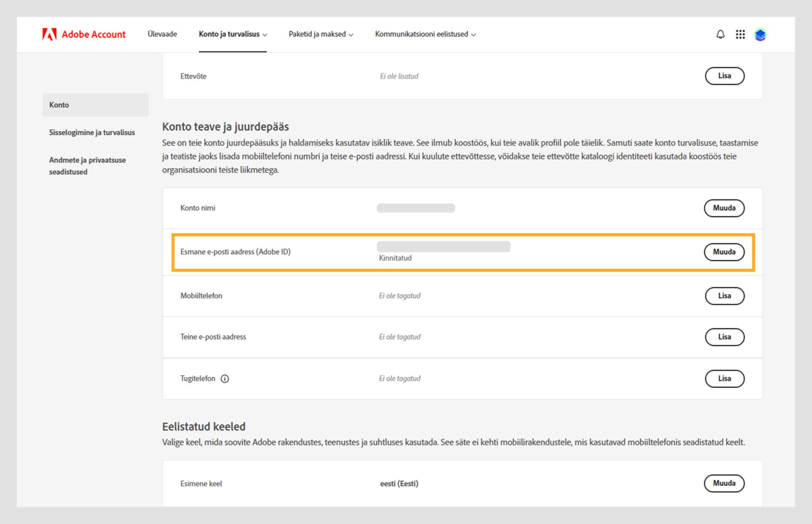
Task: Expand Paketid ja maksed dropdown
Action: point(321,34)
